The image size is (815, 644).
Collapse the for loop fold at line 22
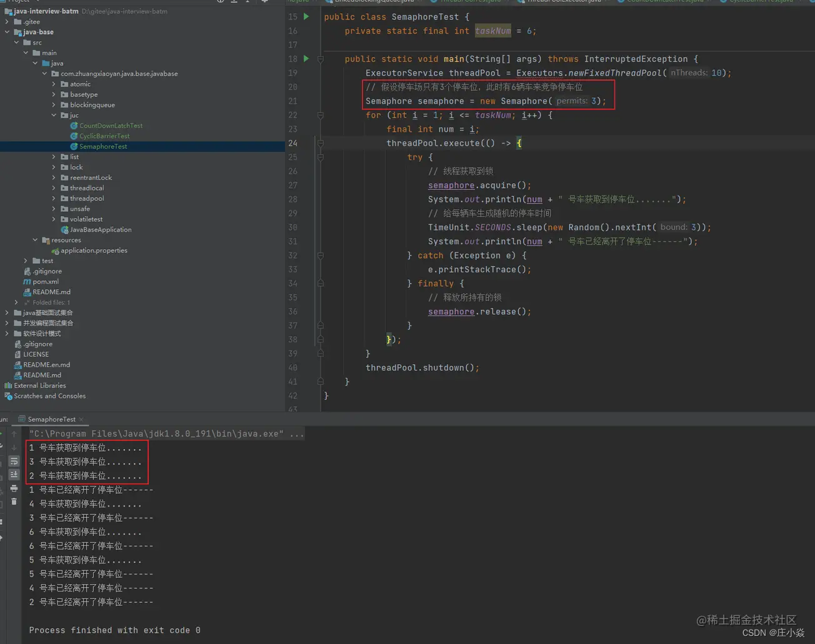[x=321, y=116]
